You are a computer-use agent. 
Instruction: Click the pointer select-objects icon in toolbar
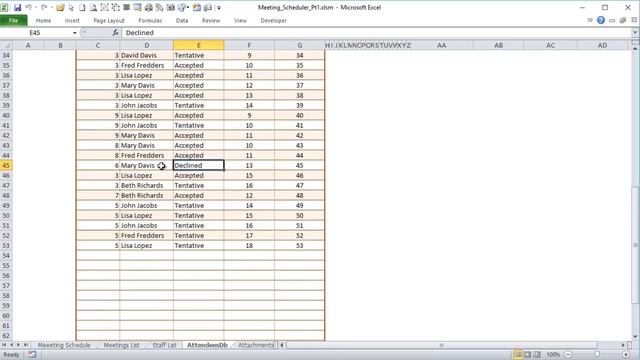tap(71, 8)
